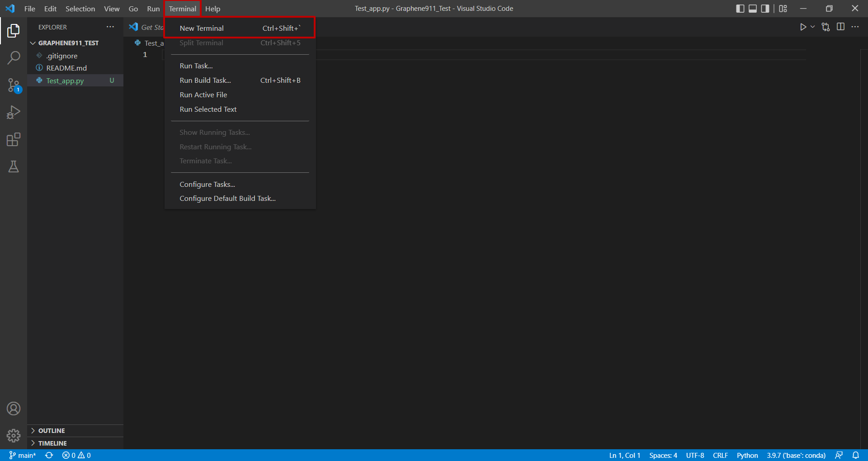
Task: Open the Selection menu
Action: (x=80, y=9)
